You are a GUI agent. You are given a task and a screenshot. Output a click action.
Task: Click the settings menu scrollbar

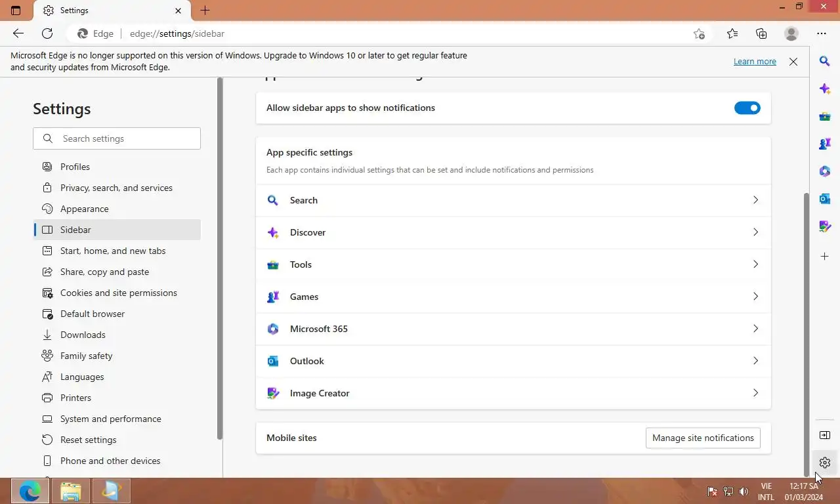pyautogui.click(x=220, y=259)
